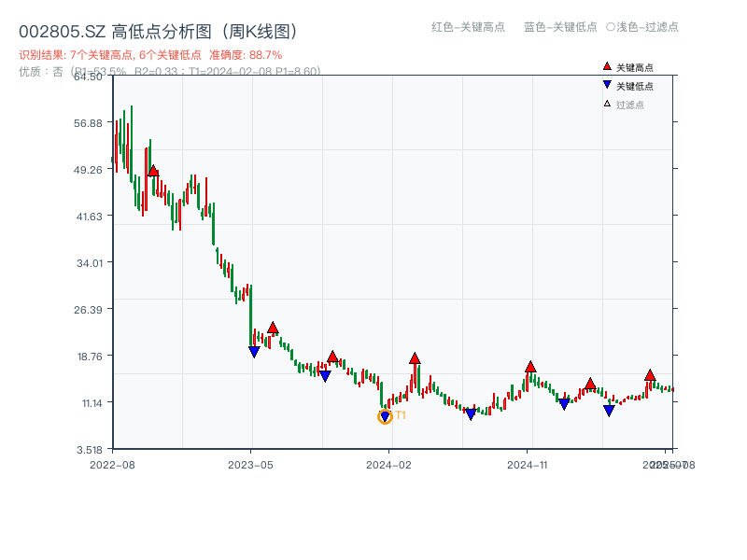Select the orange-circled T1 marker on the chart

pyautogui.click(x=385, y=416)
